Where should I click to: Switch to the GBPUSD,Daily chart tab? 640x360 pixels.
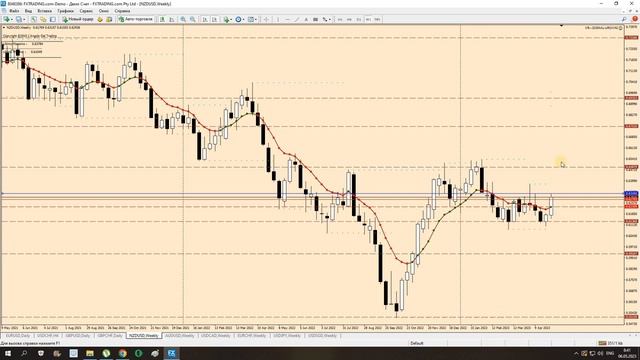[x=78, y=336]
